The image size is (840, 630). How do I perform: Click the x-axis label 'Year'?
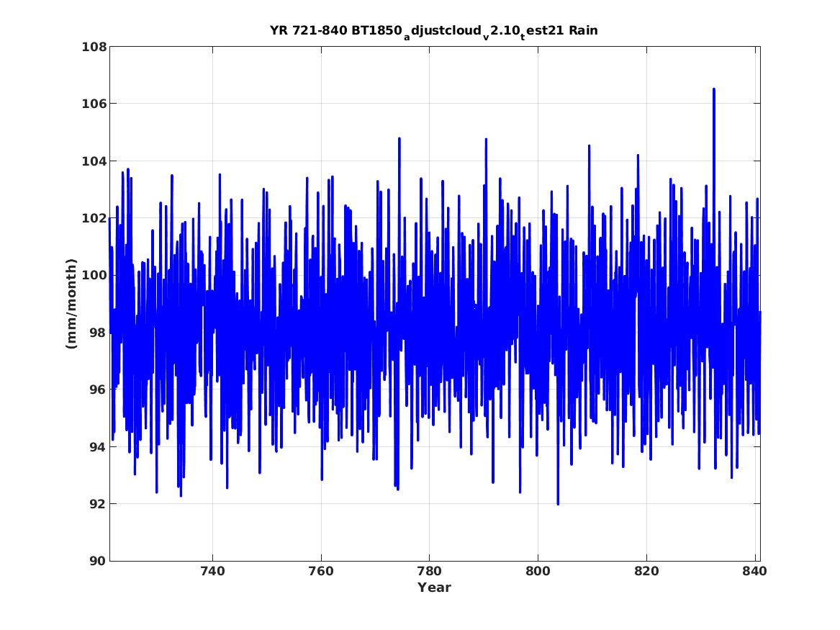(435, 588)
